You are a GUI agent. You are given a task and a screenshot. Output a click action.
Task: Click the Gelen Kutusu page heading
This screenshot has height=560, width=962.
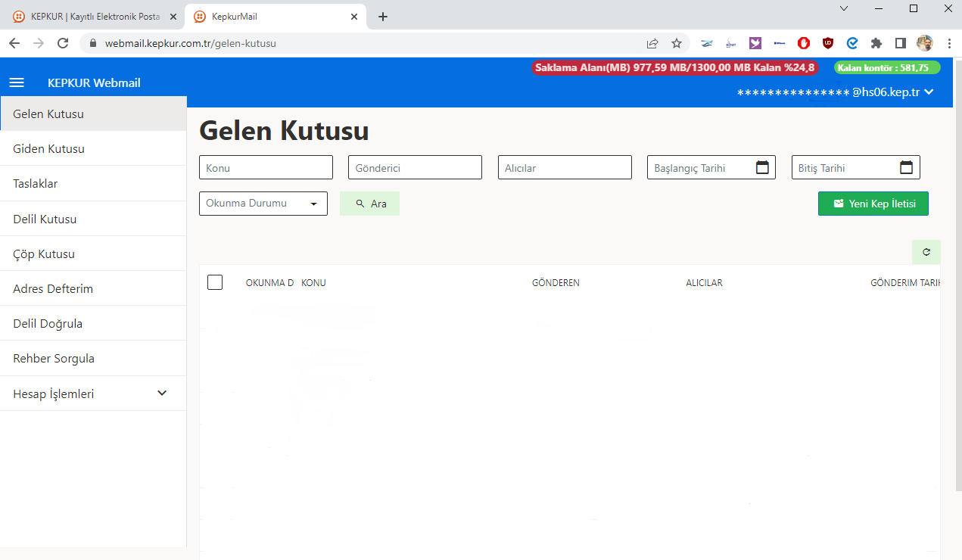pyautogui.click(x=284, y=131)
